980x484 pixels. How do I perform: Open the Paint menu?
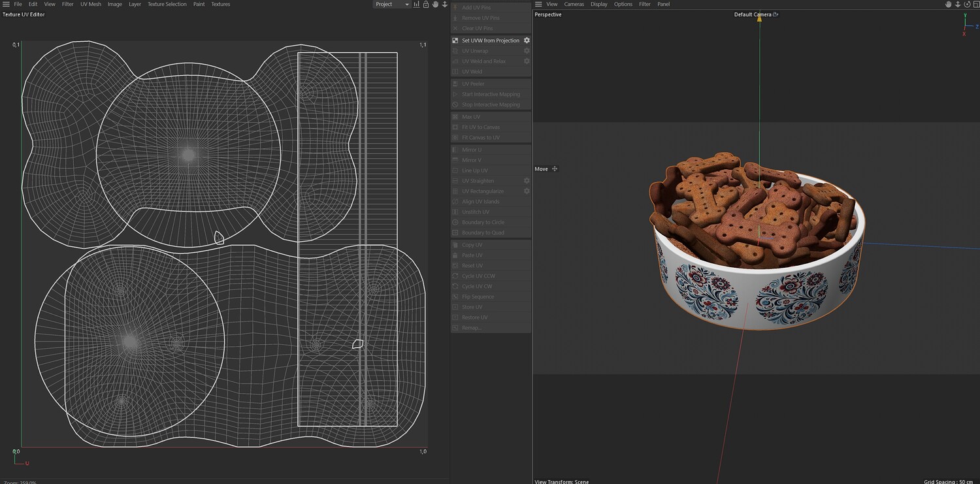(x=199, y=4)
